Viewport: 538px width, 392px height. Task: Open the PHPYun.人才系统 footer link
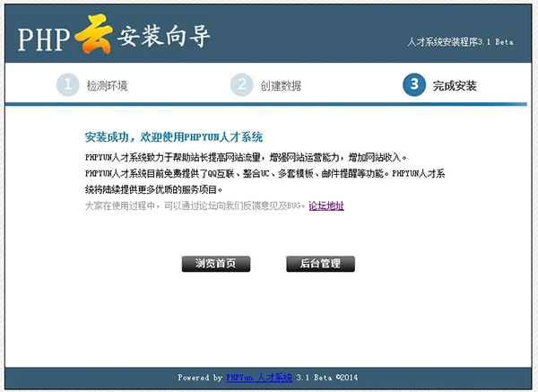259,378
